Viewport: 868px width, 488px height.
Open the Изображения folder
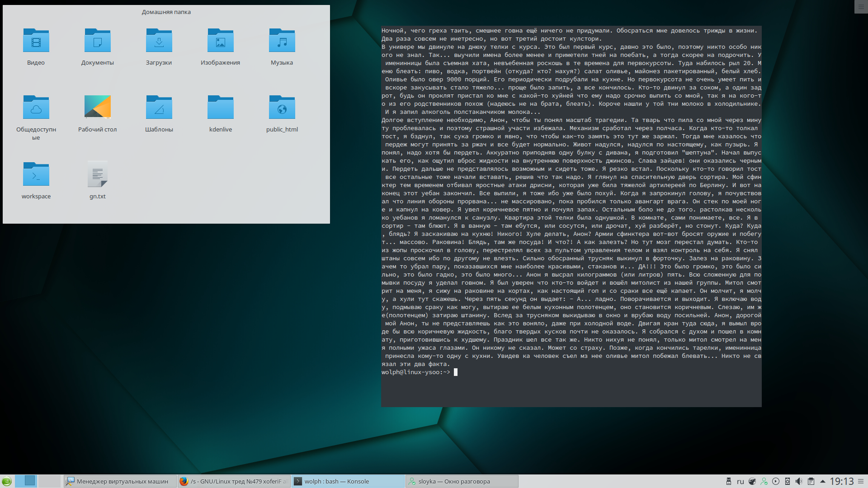point(220,47)
